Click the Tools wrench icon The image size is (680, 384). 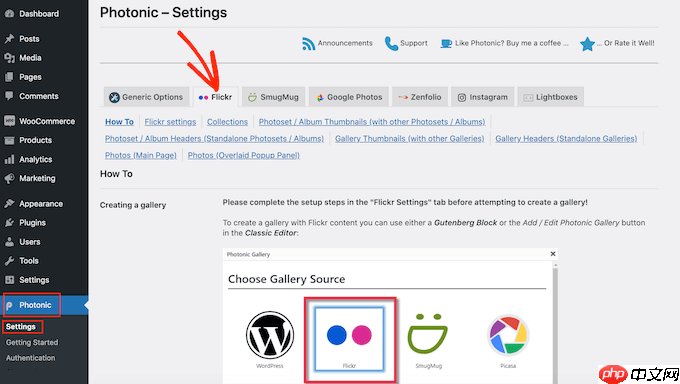[9, 261]
